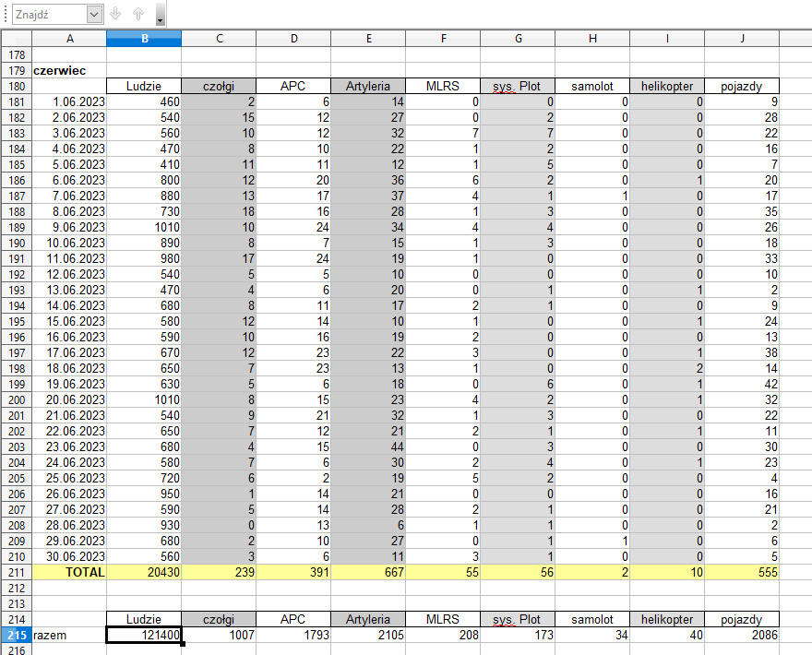Viewport: 812px width, 655px height.
Task: Click the pojazdy value 42 on 19.06.2023
Action: pos(742,384)
